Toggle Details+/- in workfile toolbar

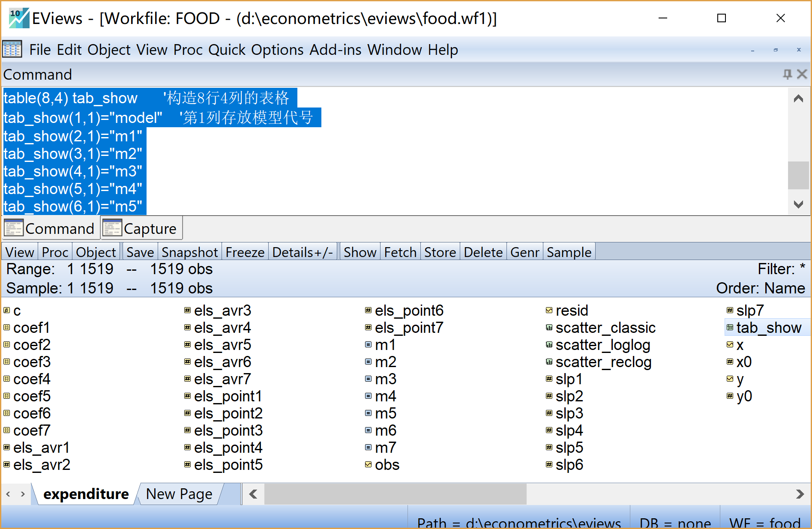303,252
